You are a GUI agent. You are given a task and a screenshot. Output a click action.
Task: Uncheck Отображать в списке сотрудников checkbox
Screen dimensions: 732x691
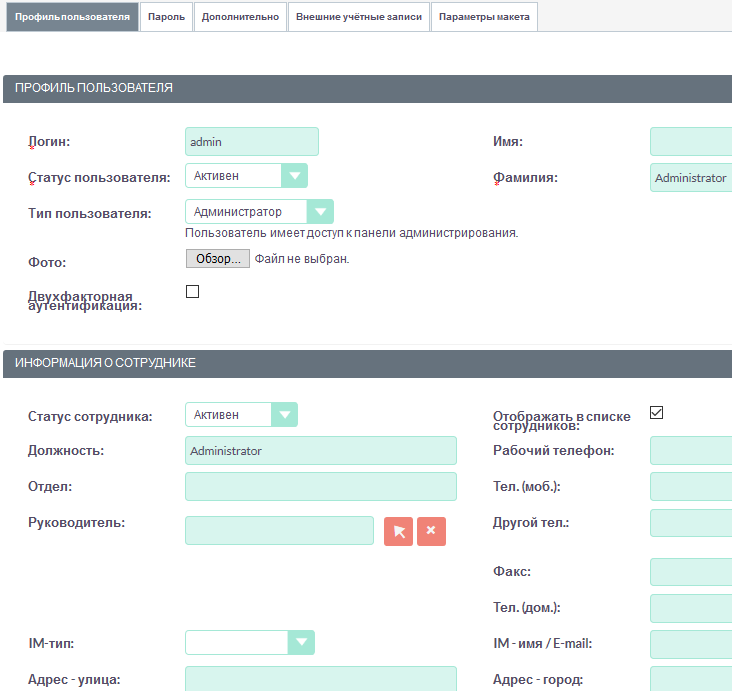(x=657, y=413)
